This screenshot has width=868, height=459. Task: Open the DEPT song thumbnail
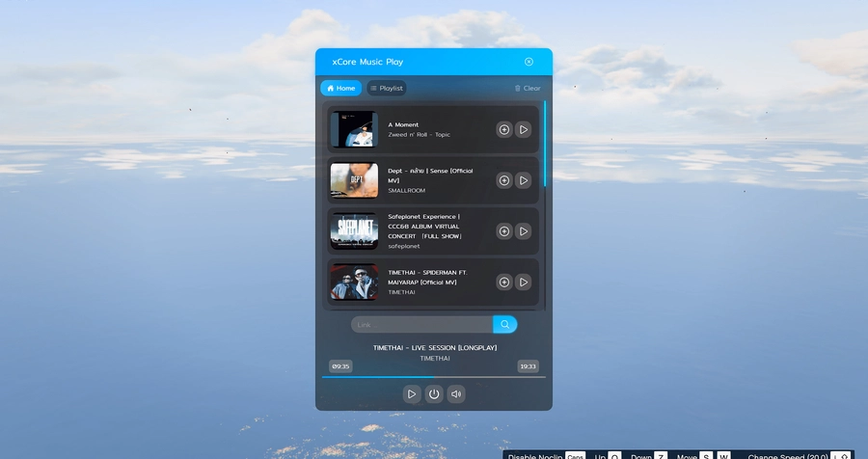(x=354, y=180)
